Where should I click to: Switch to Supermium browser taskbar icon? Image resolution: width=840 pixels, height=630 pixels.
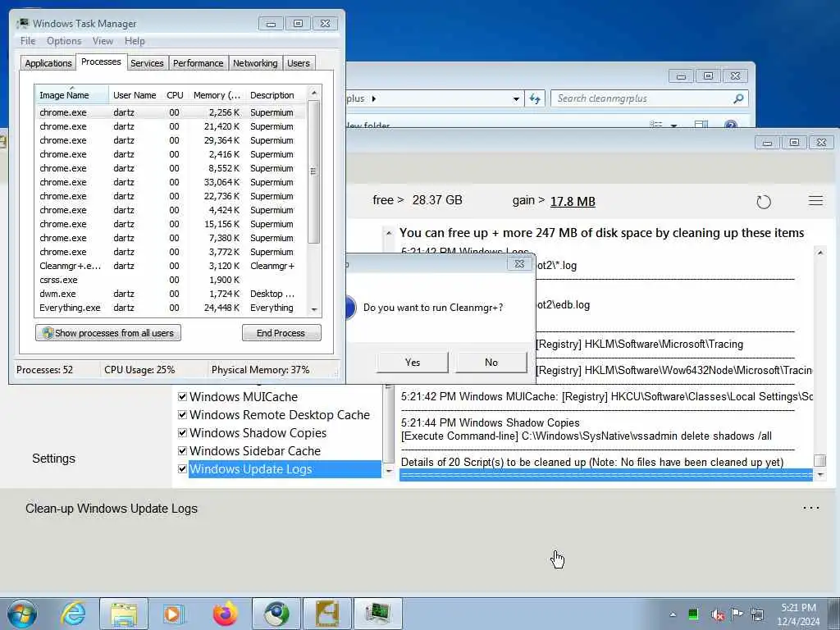pyautogui.click(x=276, y=614)
